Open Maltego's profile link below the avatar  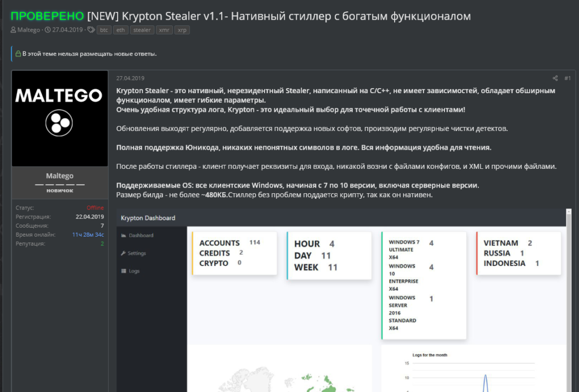point(59,175)
